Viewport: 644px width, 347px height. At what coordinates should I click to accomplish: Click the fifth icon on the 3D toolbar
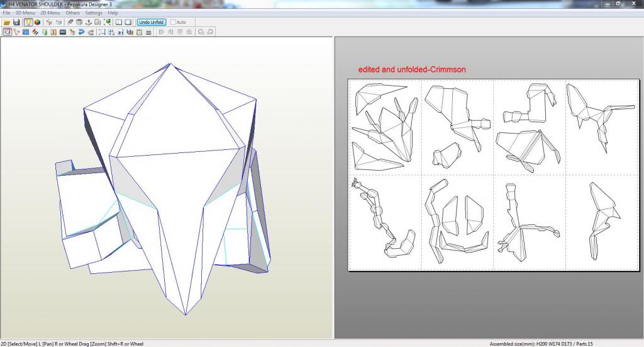click(x=49, y=22)
